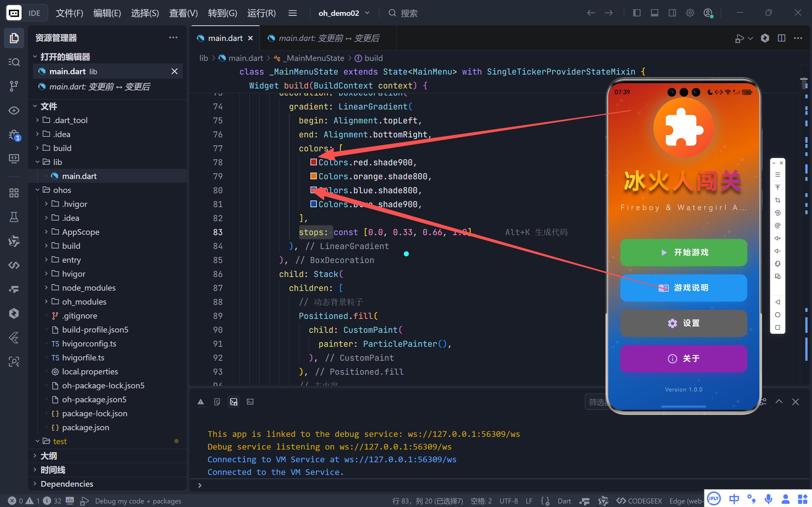
Task: Toggle secondary sidebar layout button
Action: [x=672, y=13]
